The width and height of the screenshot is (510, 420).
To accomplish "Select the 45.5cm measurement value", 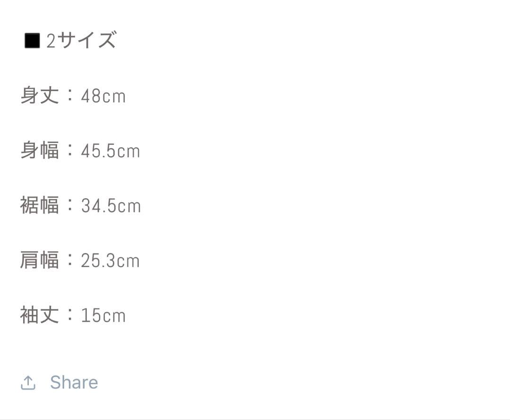I will [110, 151].
